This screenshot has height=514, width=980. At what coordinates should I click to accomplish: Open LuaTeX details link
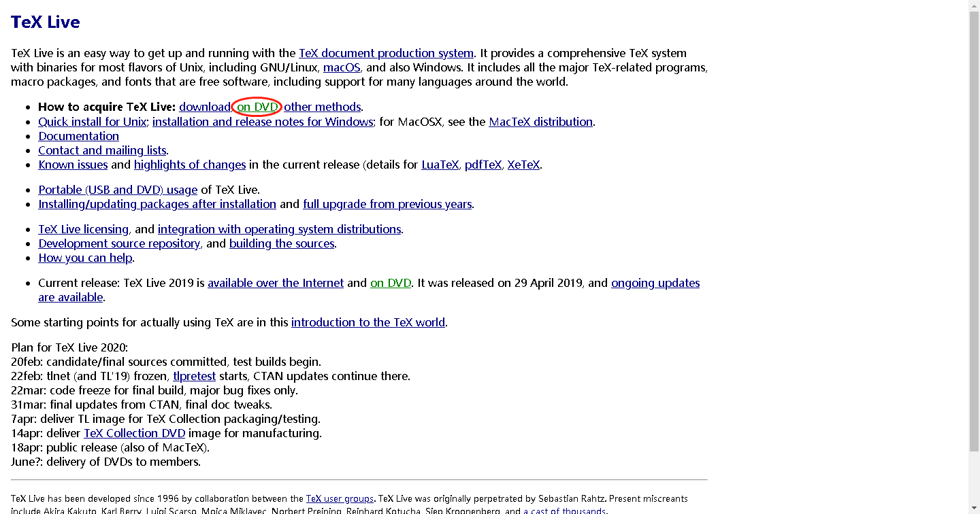440,165
